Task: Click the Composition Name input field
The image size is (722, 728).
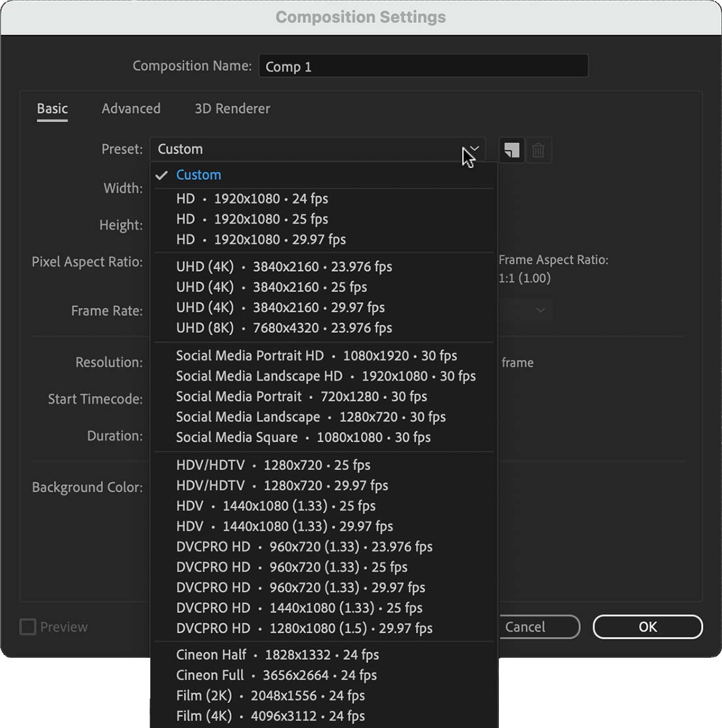Action: (x=423, y=66)
